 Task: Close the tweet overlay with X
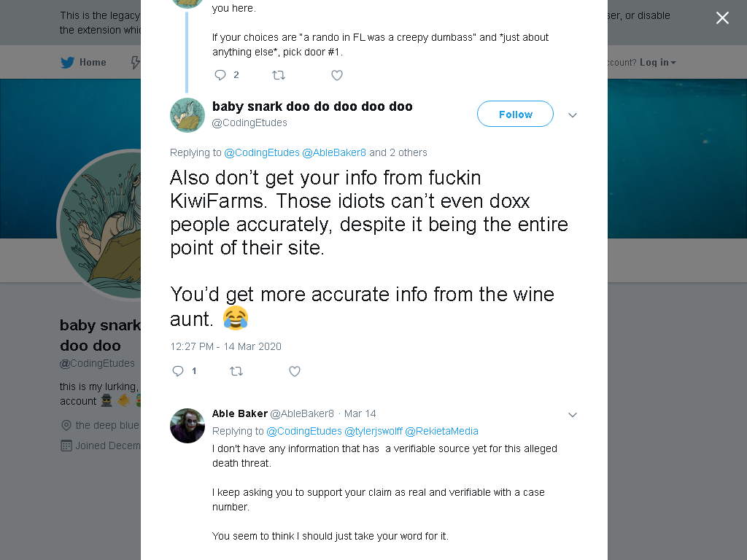pyautogui.click(x=722, y=18)
